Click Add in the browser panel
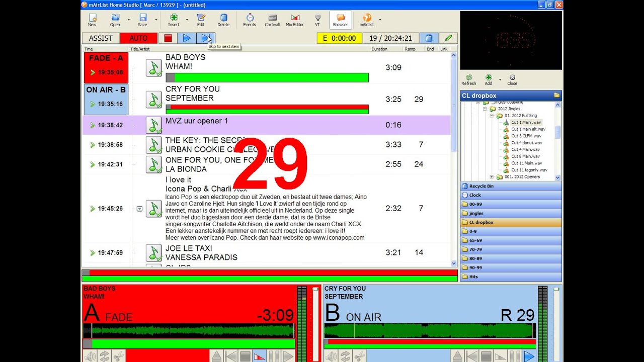This screenshot has height=362, width=644. pos(488,80)
